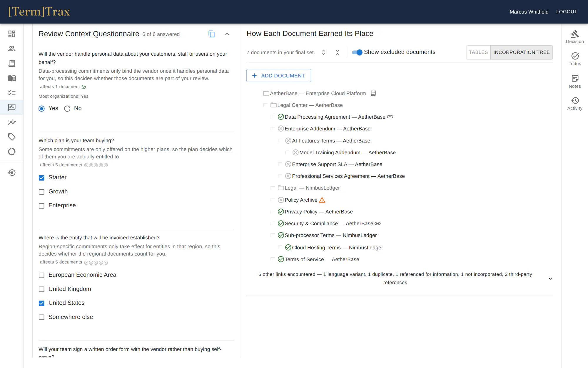Copy the questionnaire with the copy icon
Image resolution: width=588 pixels, height=368 pixels.
pos(211,34)
